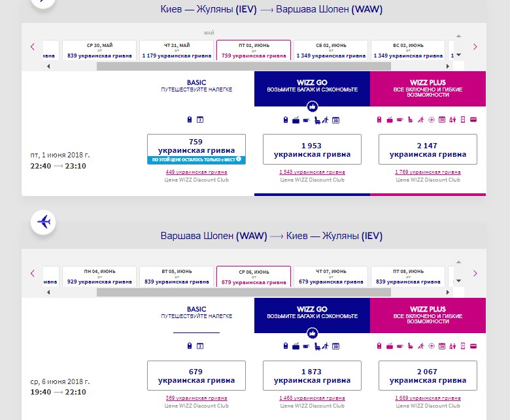Click the thumbs-up badge on outbound WIZZ GO
This screenshot has width=510, height=420.
coord(312,106)
